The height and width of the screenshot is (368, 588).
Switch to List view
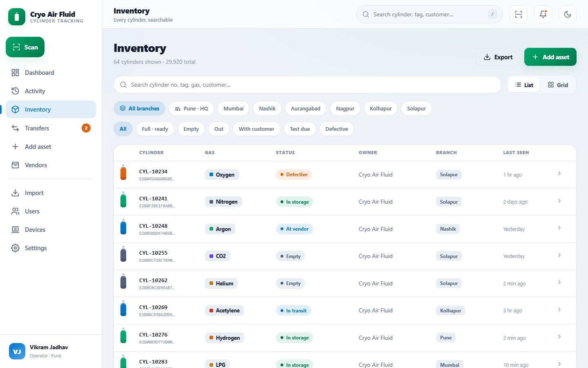click(x=524, y=85)
